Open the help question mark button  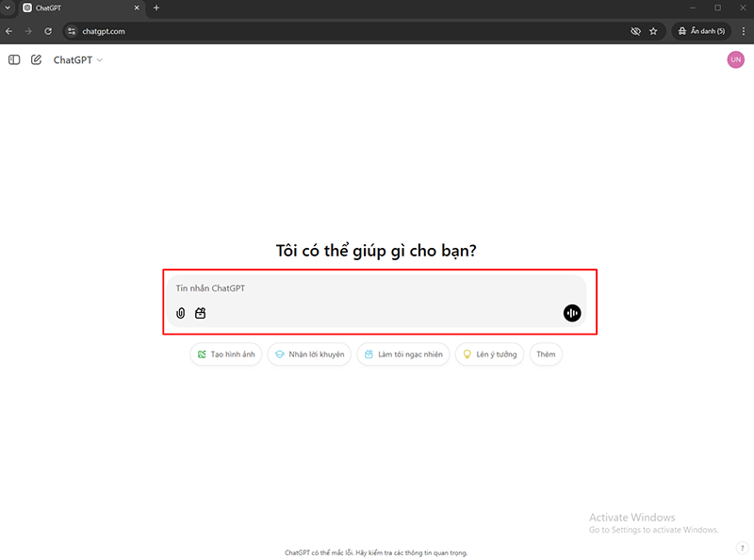pyautogui.click(x=742, y=548)
